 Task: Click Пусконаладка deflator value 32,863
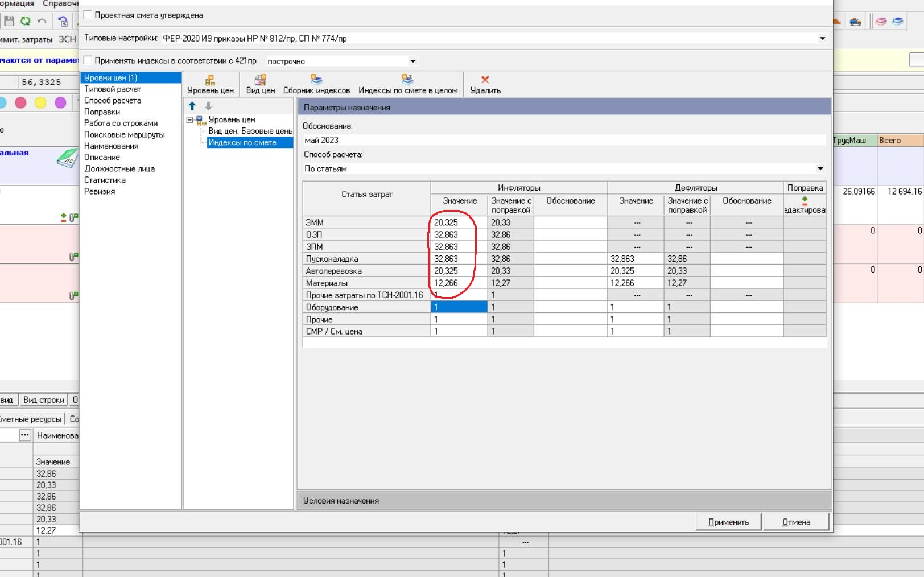click(x=635, y=258)
